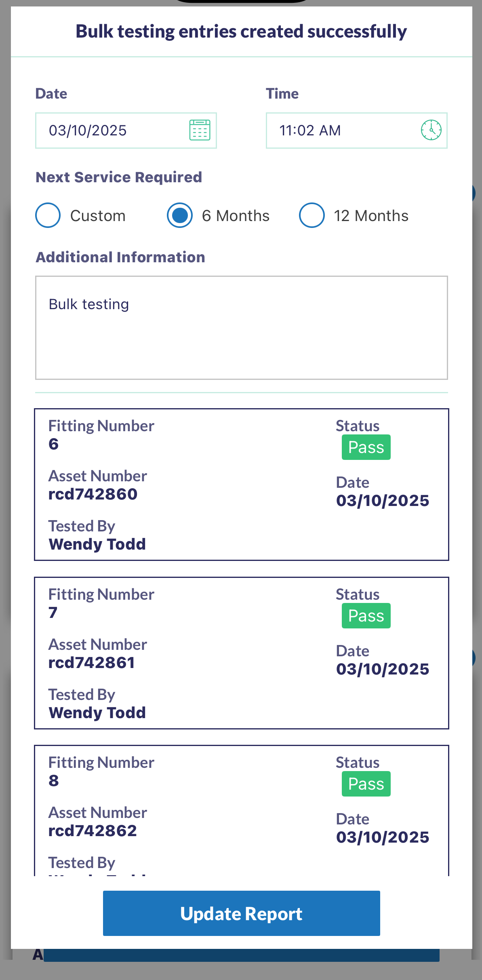Click the Pass status badge for fitting 6
This screenshot has height=980, width=482.
(x=366, y=447)
